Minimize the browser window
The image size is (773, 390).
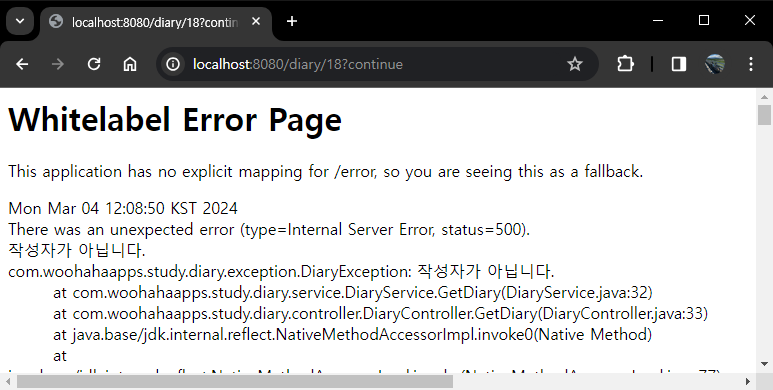[658, 20]
